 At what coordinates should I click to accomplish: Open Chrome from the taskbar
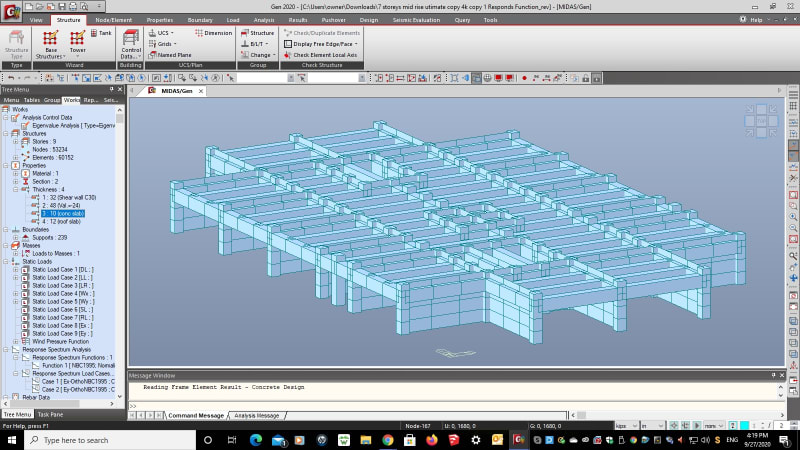point(388,440)
